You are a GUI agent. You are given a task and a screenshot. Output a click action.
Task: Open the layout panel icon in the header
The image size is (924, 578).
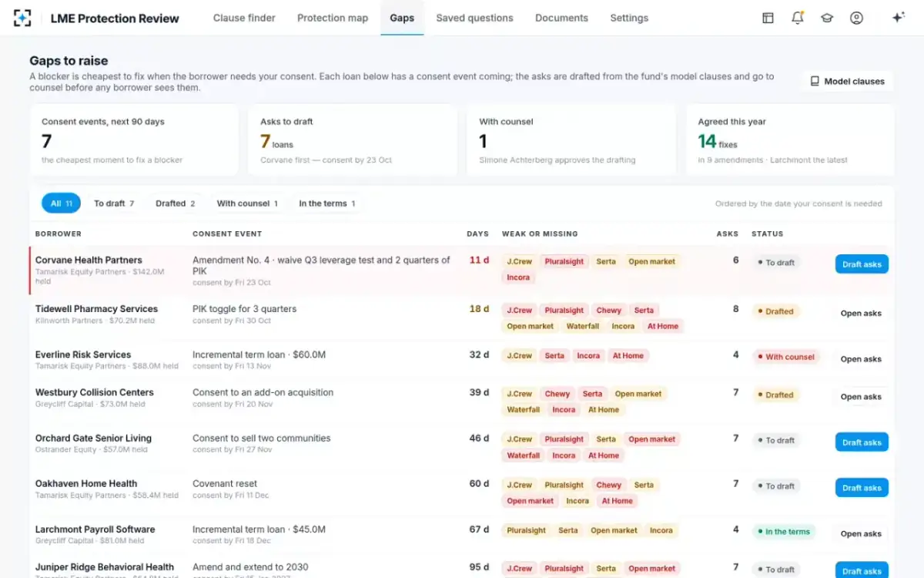(x=768, y=18)
